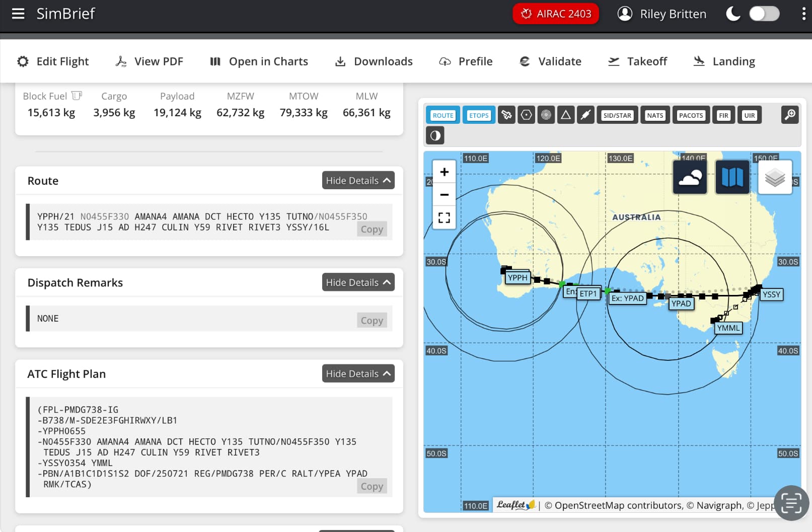Toggle the ETOPS map overlay
The height and width of the screenshot is (532, 812).
click(479, 115)
